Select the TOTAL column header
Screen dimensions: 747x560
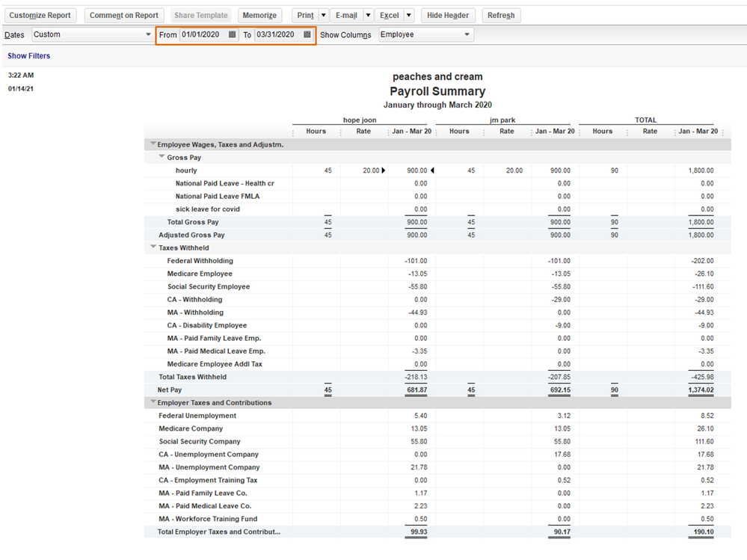[x=645, y=120]
